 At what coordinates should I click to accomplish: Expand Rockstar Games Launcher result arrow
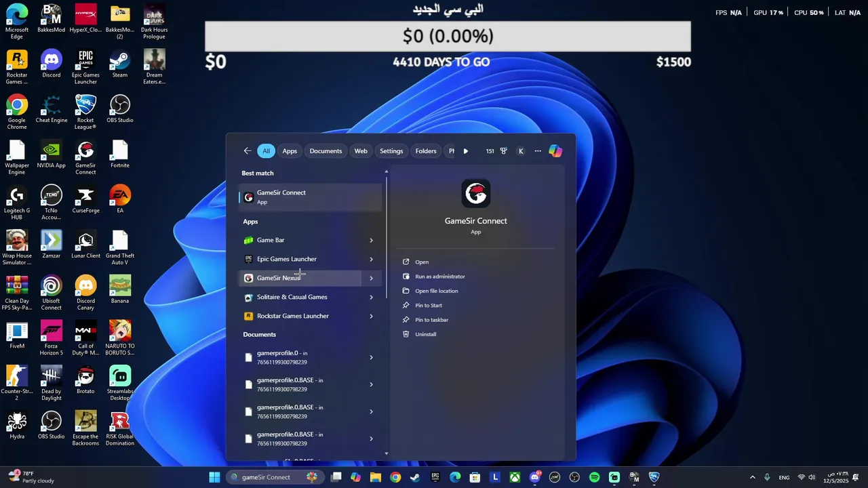point(371,316)
